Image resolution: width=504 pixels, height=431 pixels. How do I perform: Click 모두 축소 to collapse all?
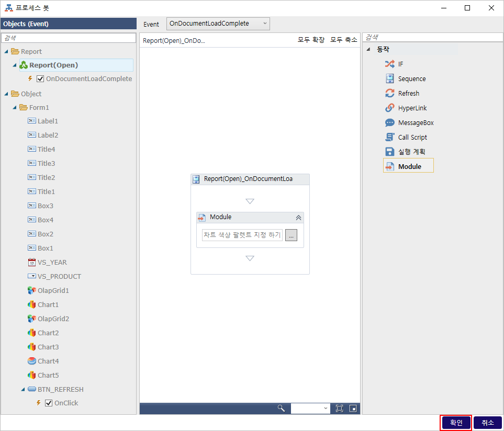343,40
